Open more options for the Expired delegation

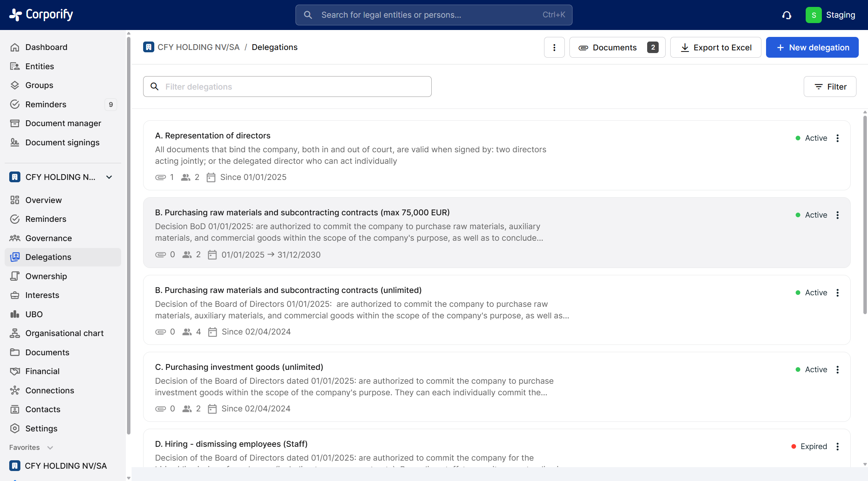tap(838, 446)
